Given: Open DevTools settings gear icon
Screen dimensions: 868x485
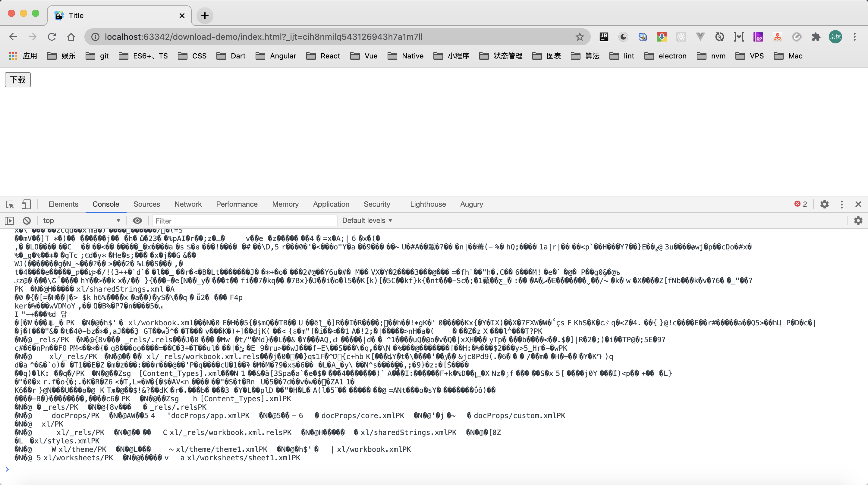Looking at the screenshot, I should (824, 204).
